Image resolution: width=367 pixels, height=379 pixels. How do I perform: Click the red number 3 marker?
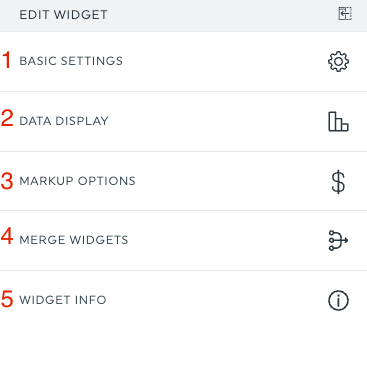7,181
